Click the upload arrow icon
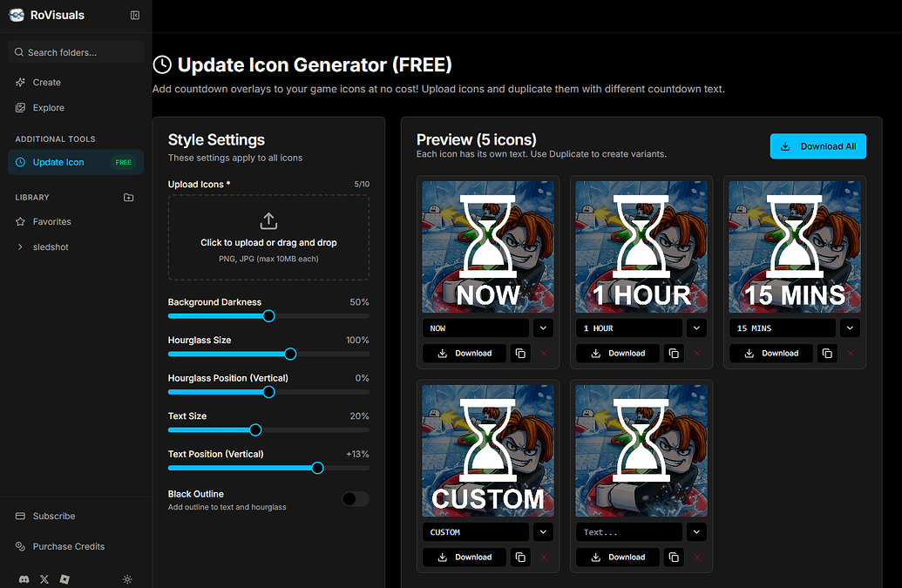902x588 pixels. point(268,220)
